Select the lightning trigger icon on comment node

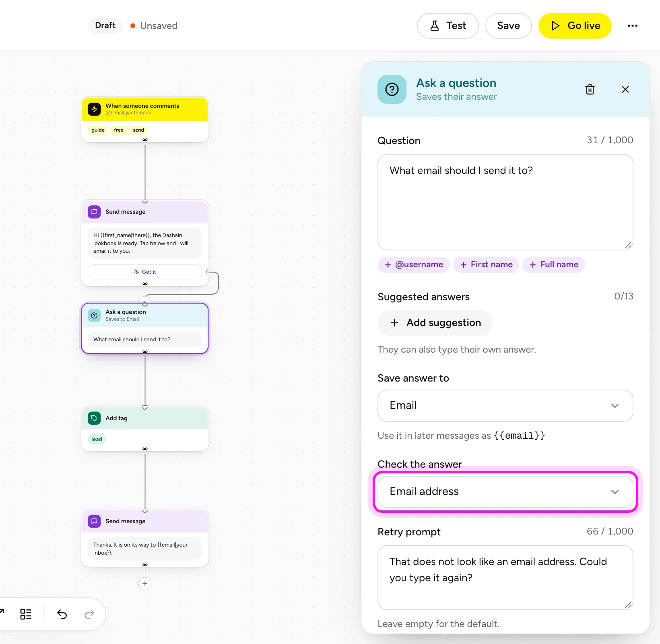pyautogui.click(x=94, y=109)
